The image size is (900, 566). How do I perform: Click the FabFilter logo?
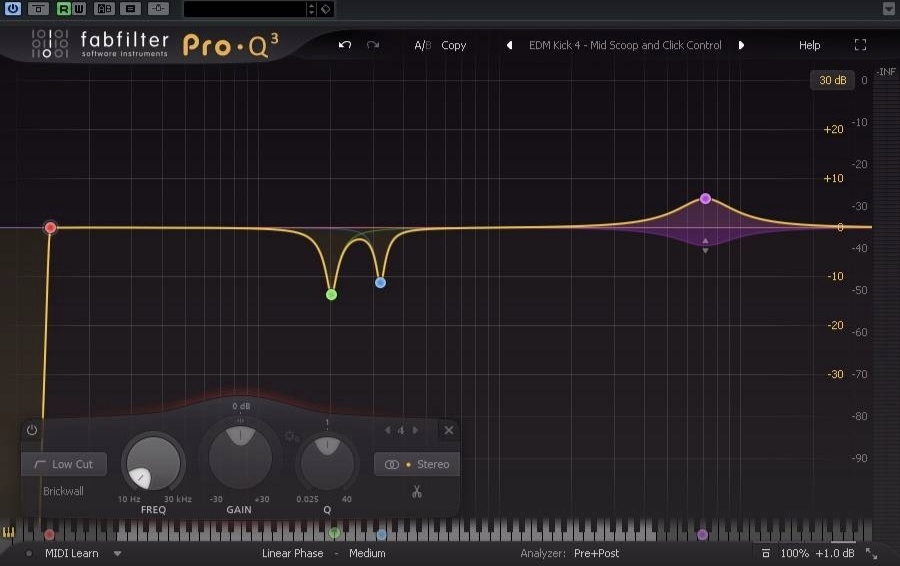[100, 44]
